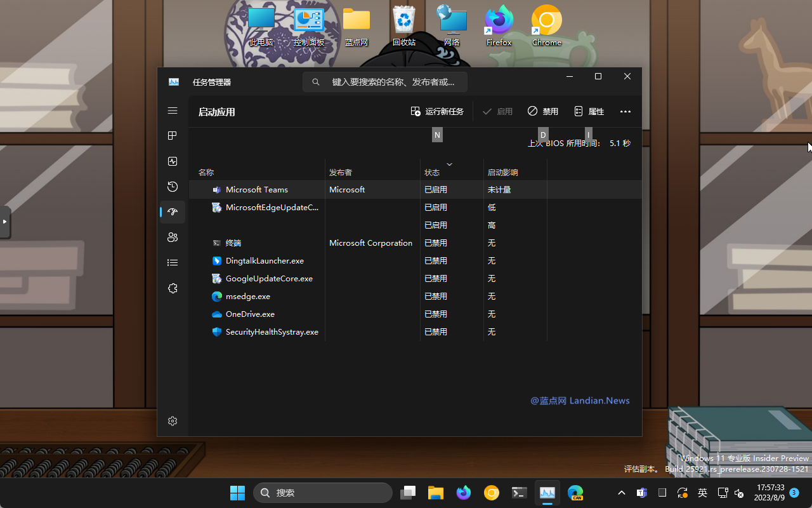Select the 终端 startup entry
Screen dimensions: 812x508
tap(416, 243)
